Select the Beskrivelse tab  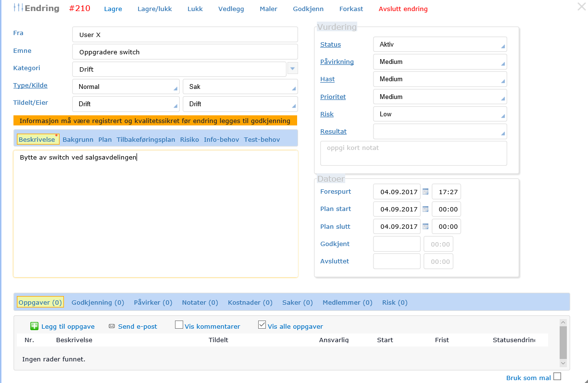click(x=38, y=139)
